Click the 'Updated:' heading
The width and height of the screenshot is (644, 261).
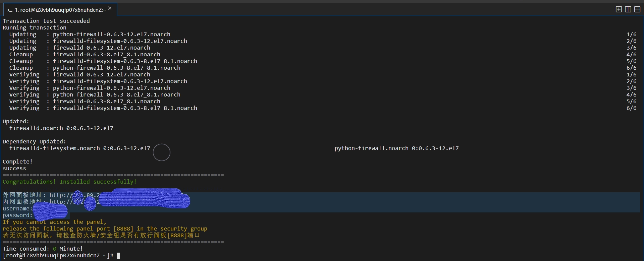pyautogui.click(x=16, y=121)
